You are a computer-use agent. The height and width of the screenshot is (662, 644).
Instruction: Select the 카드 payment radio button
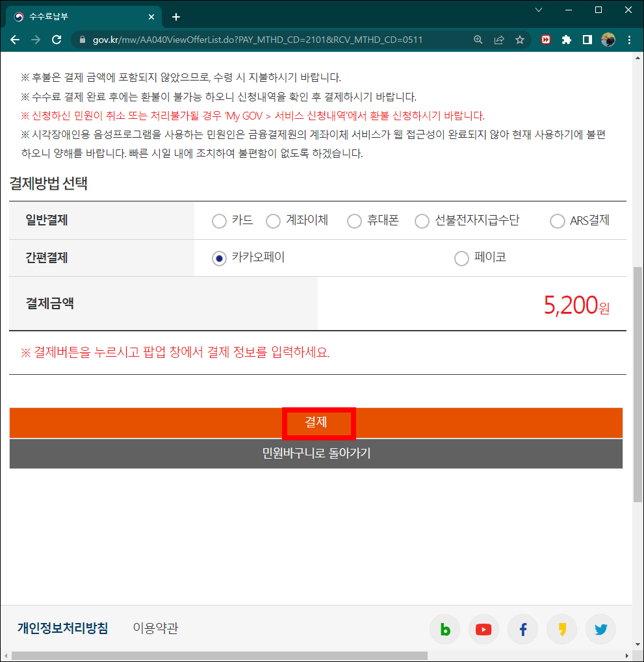[219, 221]
